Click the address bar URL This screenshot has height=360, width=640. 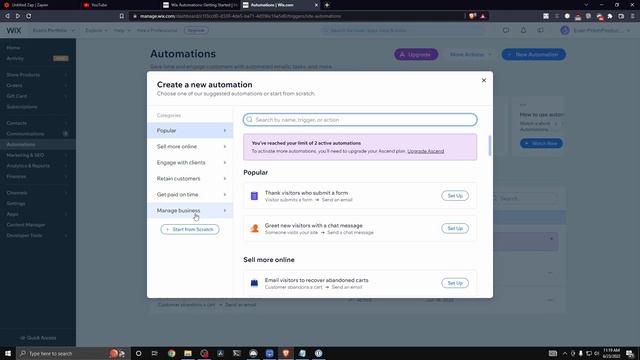(240, 16)
